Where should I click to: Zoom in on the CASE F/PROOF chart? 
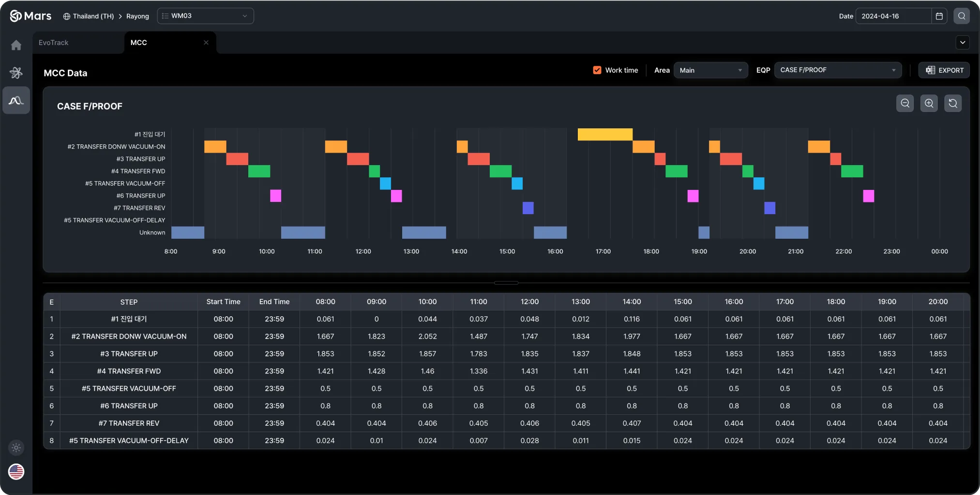[929, 103]
